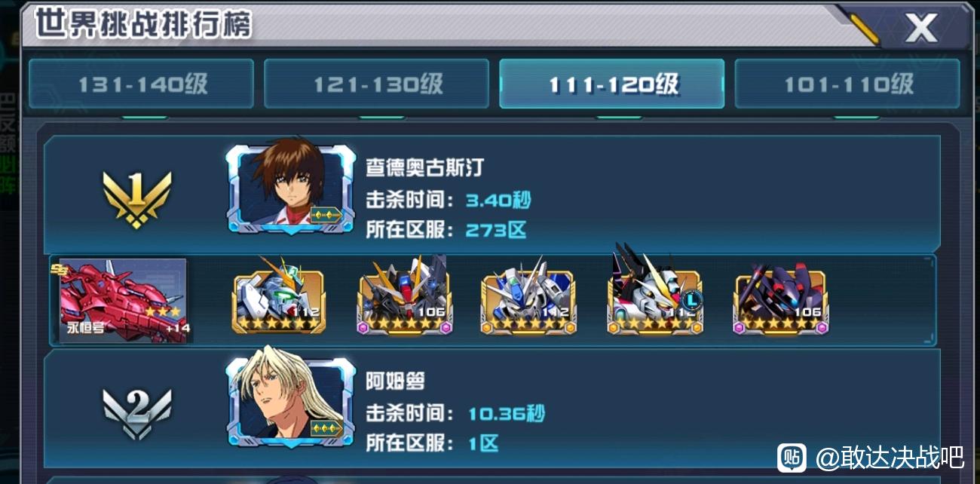View the rank 1 player's avatar portrait
The height and width of the screenshot is (484, 980).
pyautogui.click(x=291, y=187)
